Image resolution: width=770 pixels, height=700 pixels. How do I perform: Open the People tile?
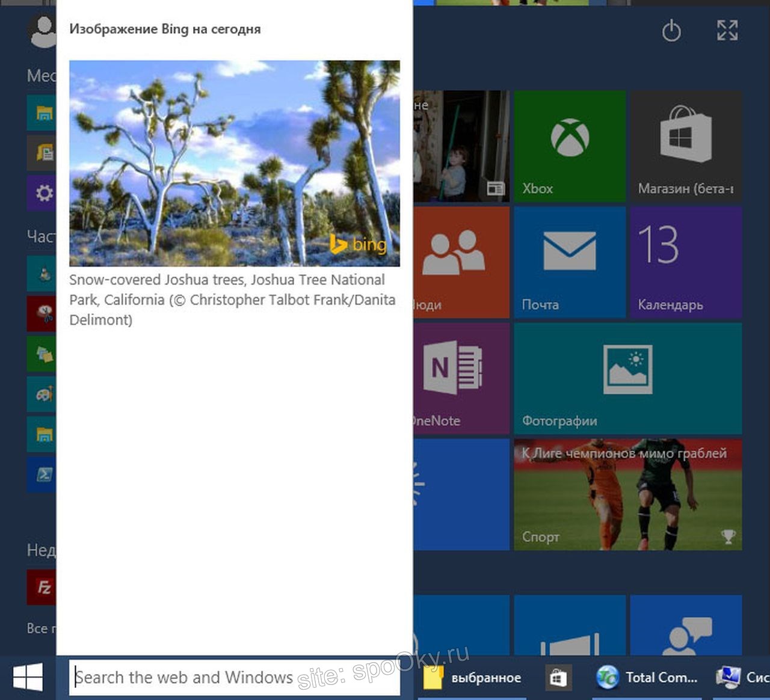click(x=461, y=262)
